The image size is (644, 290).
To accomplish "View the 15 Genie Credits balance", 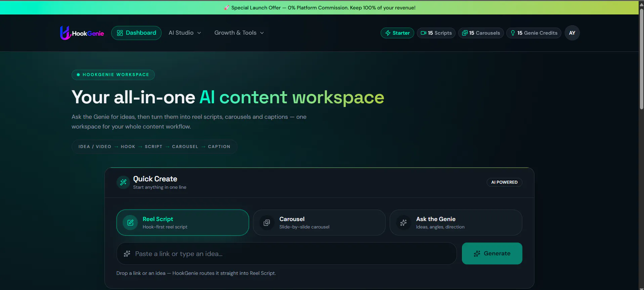I will coord(534,33).
